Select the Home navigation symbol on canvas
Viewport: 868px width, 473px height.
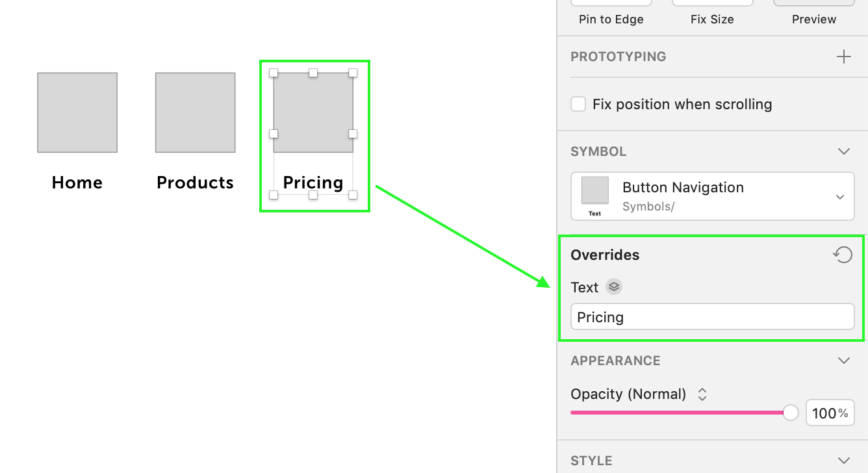(77, 112)
